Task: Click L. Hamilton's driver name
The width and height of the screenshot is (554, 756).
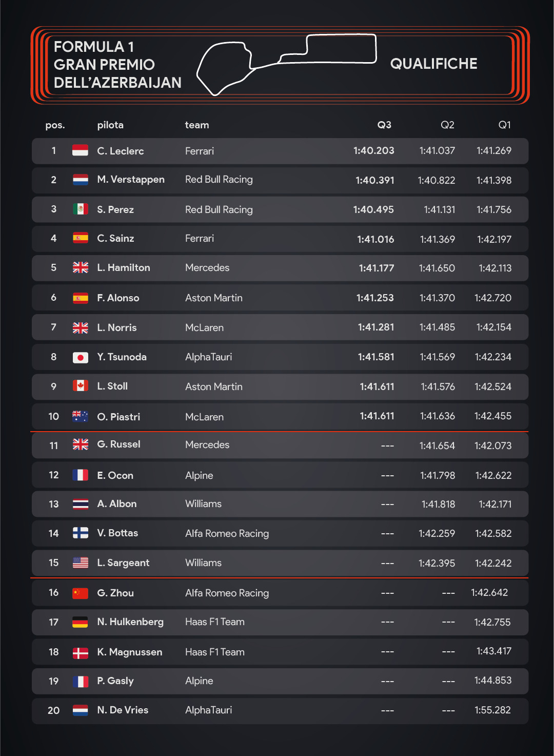Action: [124, 268]
